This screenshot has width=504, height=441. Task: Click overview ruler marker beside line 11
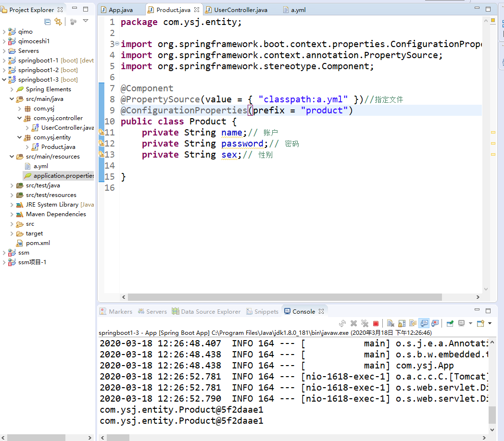point(493,132)
